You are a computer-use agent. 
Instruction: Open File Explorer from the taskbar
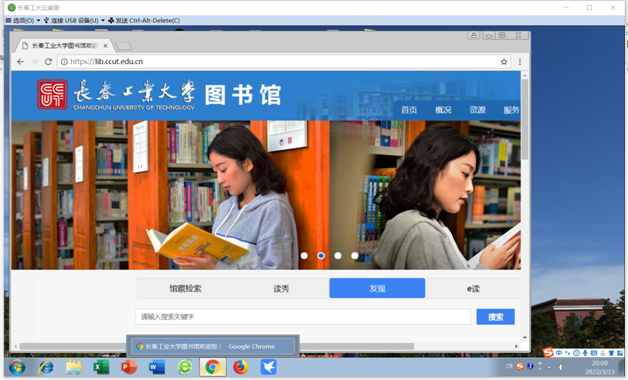[x=74, y=367]
